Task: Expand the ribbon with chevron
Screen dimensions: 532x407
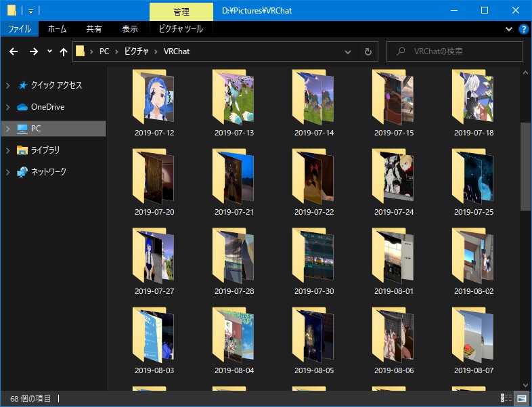Action: pyautogui.click(x=508, y=29)
